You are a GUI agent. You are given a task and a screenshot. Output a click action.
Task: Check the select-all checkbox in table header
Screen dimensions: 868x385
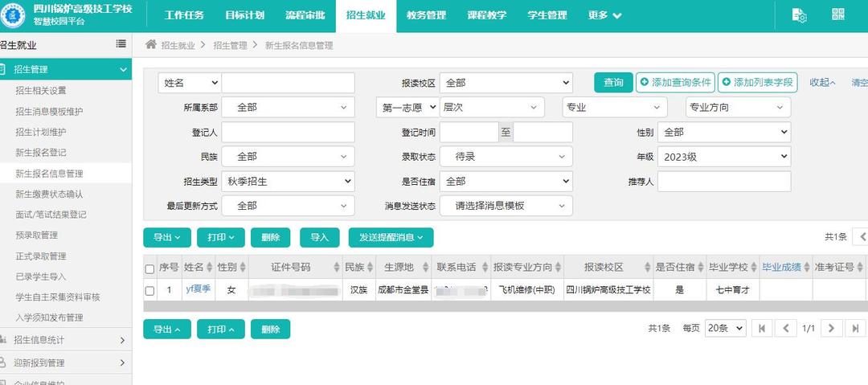point(149,268)
